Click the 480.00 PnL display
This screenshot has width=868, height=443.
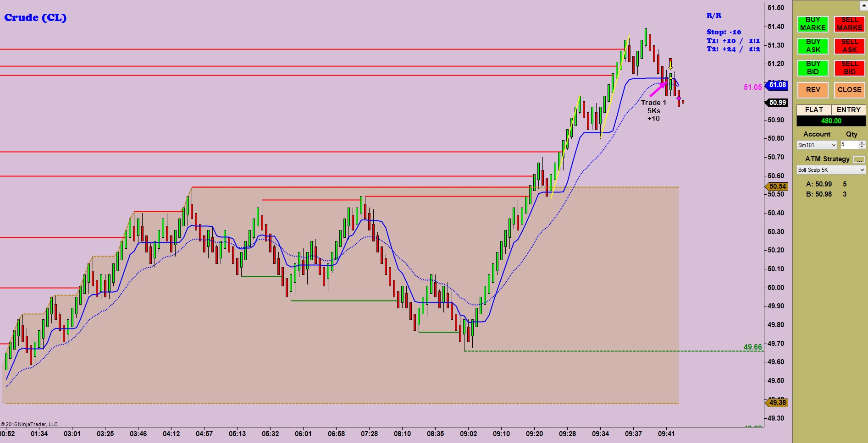(831, 121)
